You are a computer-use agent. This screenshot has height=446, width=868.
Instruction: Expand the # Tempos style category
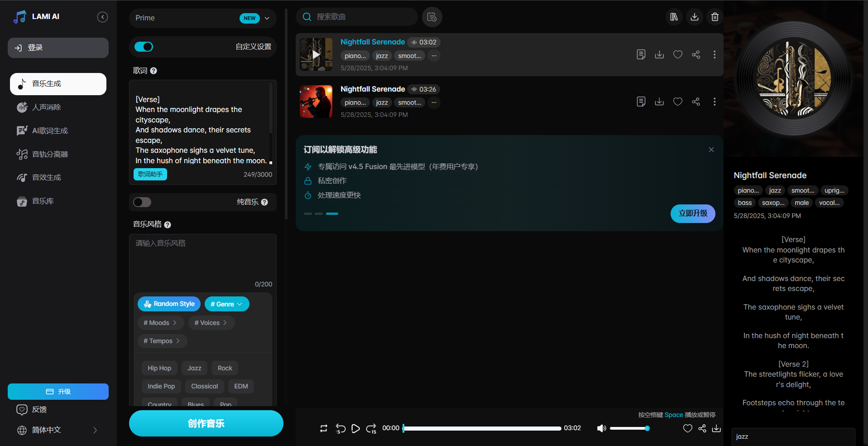pyautogui.click(x=162, y=341)
